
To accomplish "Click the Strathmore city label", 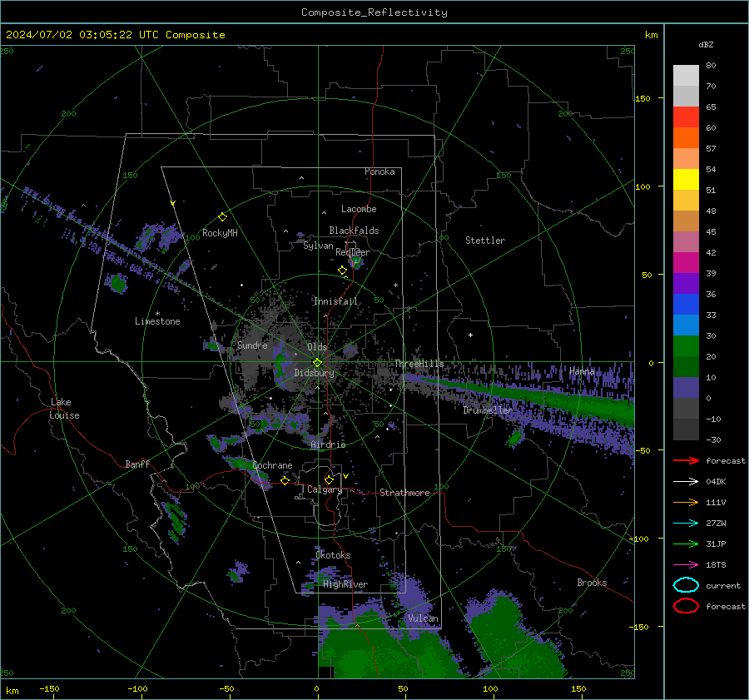I will click(x=405, y=493).
